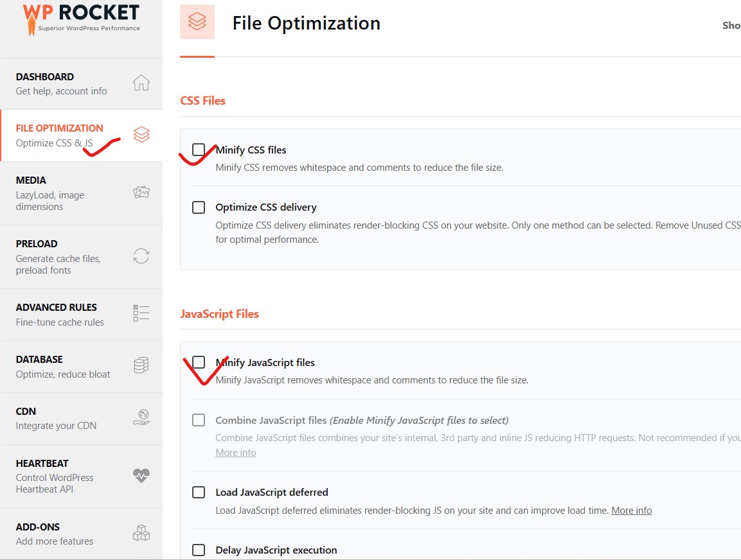Click the large File Optimization header icon
The image size is (741, 560).
tap(197, 22)
